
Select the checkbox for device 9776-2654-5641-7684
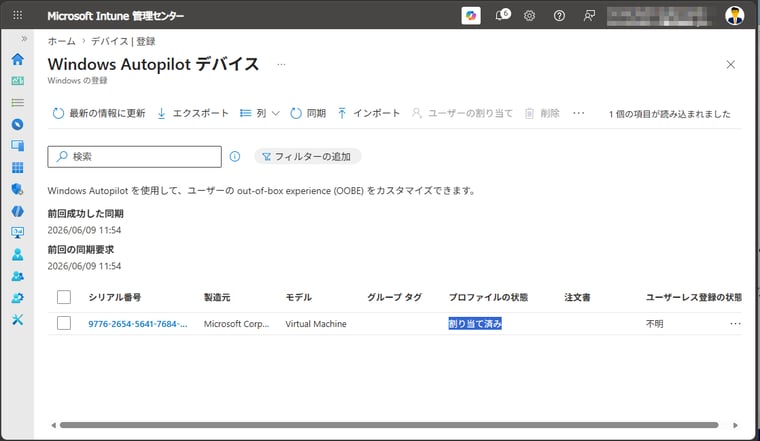(64, 323)
